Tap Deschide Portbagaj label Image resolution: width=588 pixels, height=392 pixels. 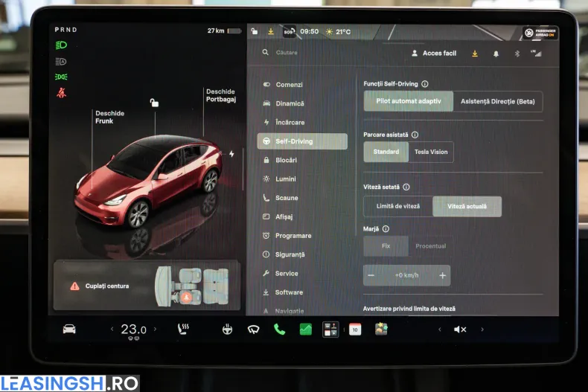click(221, 95)
